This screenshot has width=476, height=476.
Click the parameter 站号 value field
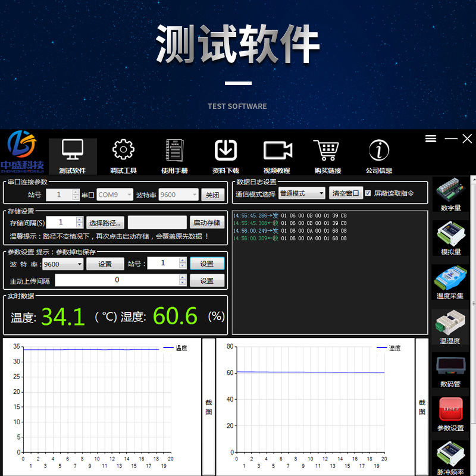[x=163, y=263]
